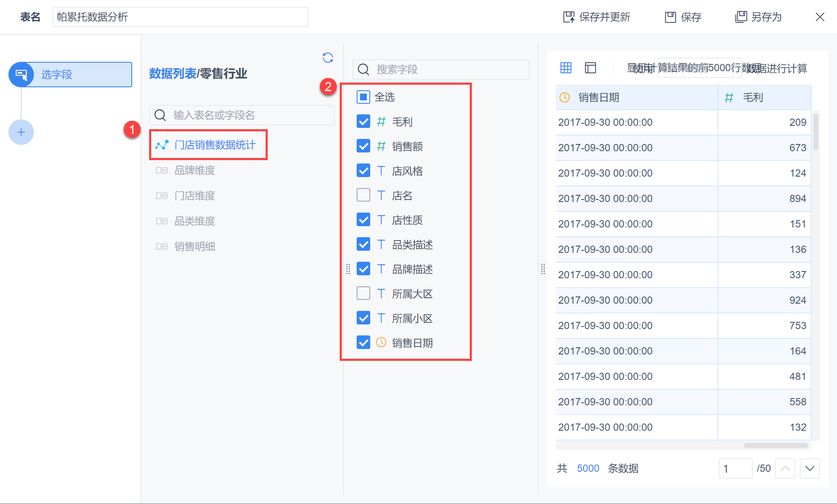Go to previous page with up chevron
Image resolution: width=837 pixels, height=504 pixels.
point(785,468)
